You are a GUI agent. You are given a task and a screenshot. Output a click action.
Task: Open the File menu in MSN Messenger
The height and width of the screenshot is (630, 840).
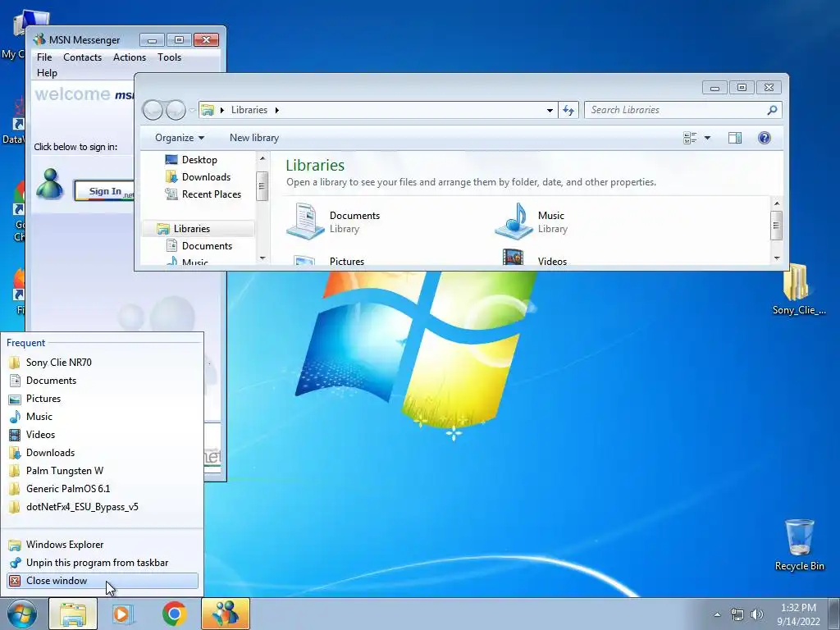44,57
